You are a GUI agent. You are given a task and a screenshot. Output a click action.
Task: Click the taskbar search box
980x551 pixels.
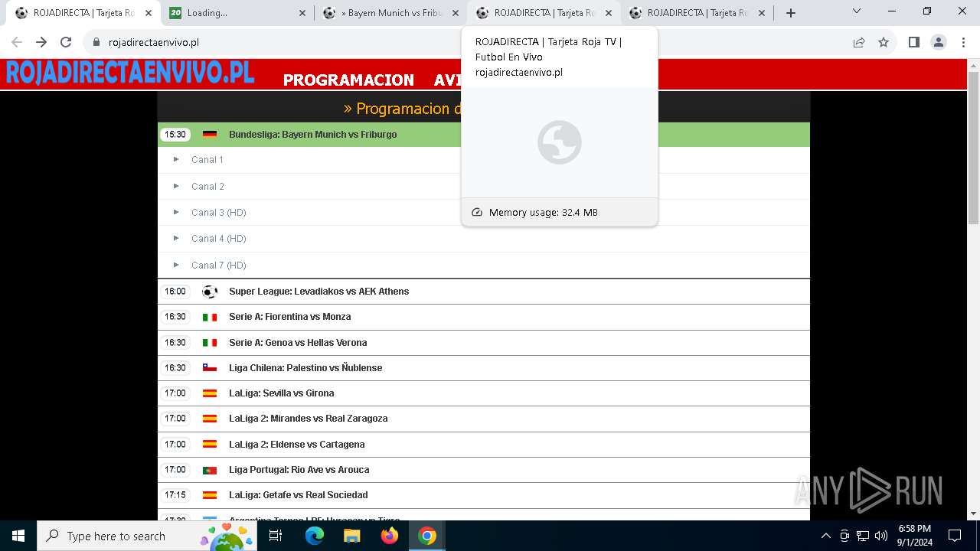(147, 536)
